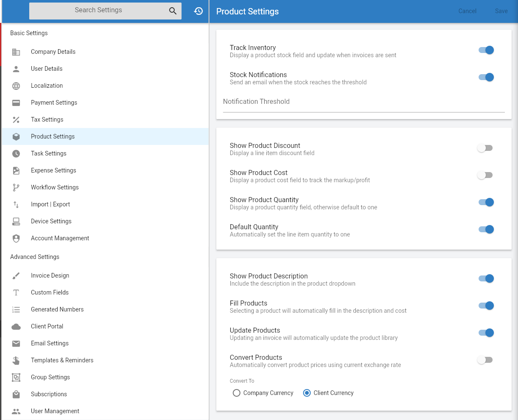The image size is (518, 420).
Task: Click the Email Settings envelope icon
Action: pyautogui.click(x=16, y=343)
